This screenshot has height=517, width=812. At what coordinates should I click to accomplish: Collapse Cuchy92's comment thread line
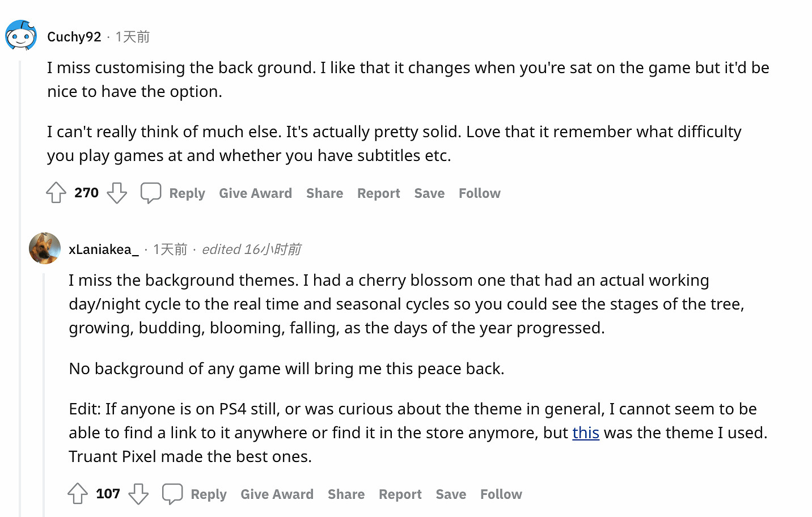click(x=20, y=283)
